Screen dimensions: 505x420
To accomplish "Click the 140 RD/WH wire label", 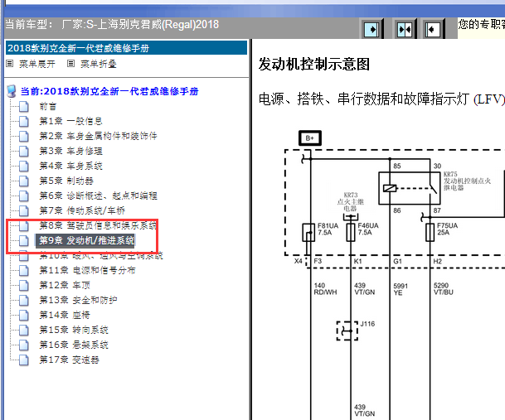I will [x=325, y=288].
